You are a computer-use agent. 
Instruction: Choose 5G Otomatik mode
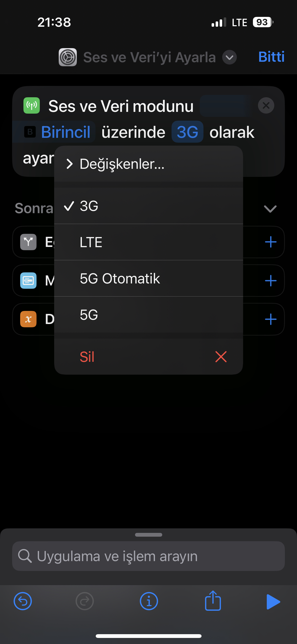[149, 278]
